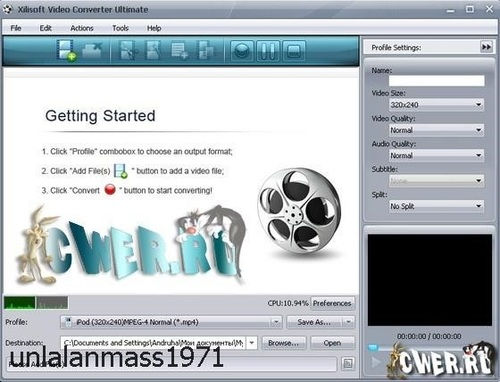The image size is (500, 382).
Task: Click the play button under the preview
Action: pyautogui.click(x=376, y=362)
